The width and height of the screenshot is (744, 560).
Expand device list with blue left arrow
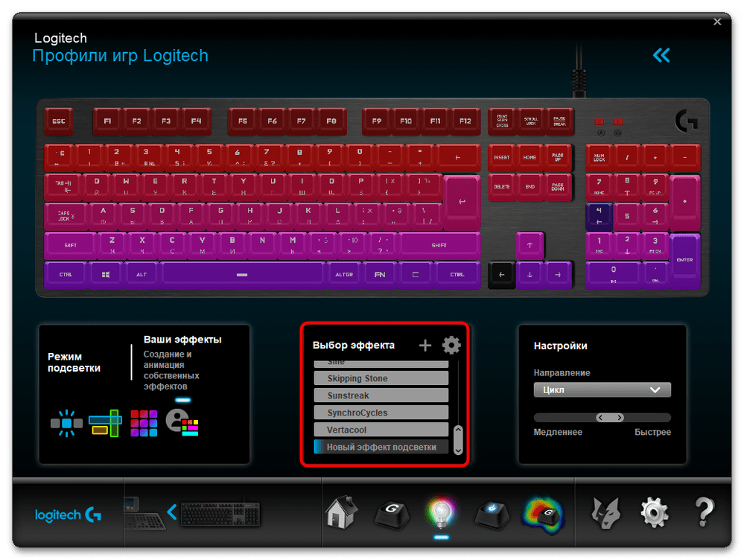[x=172, y=512]
